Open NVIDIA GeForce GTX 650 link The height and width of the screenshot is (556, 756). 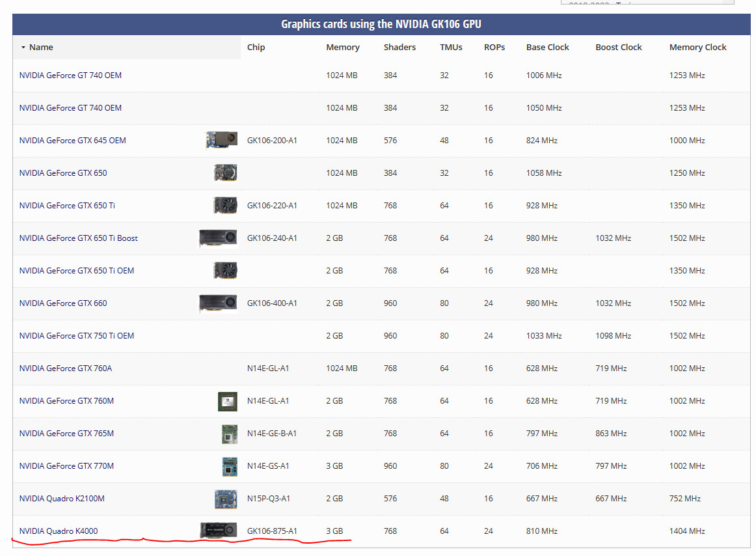63,173
